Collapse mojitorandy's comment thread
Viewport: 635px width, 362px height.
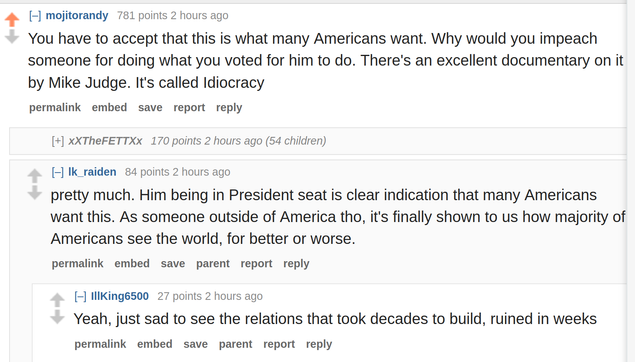pos(35,16)
